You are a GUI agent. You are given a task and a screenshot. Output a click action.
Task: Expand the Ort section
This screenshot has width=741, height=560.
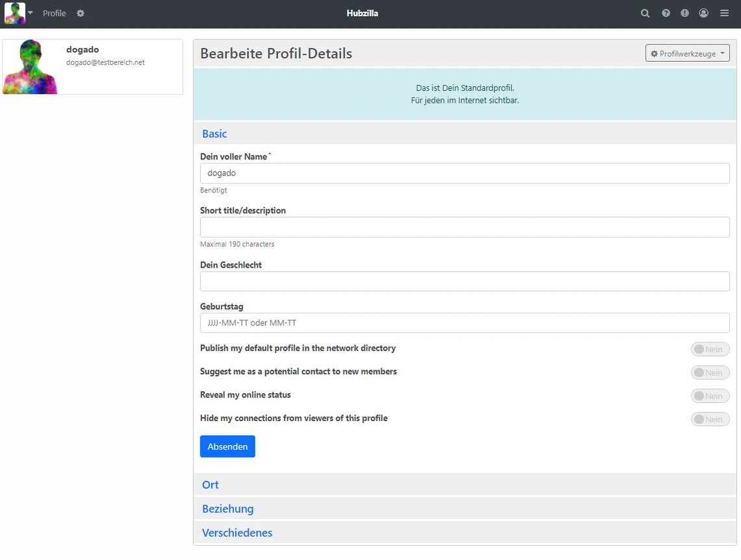pyautogui.click(x=211, y=485)
